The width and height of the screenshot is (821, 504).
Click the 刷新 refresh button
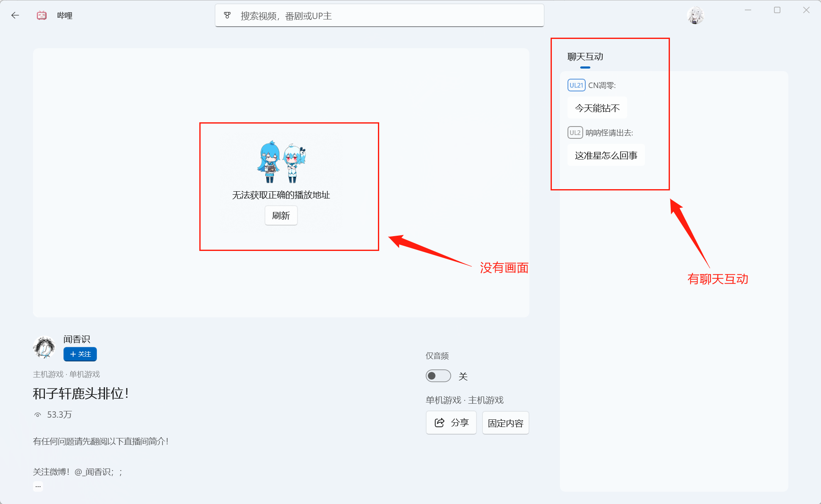(x=281, y=215)
